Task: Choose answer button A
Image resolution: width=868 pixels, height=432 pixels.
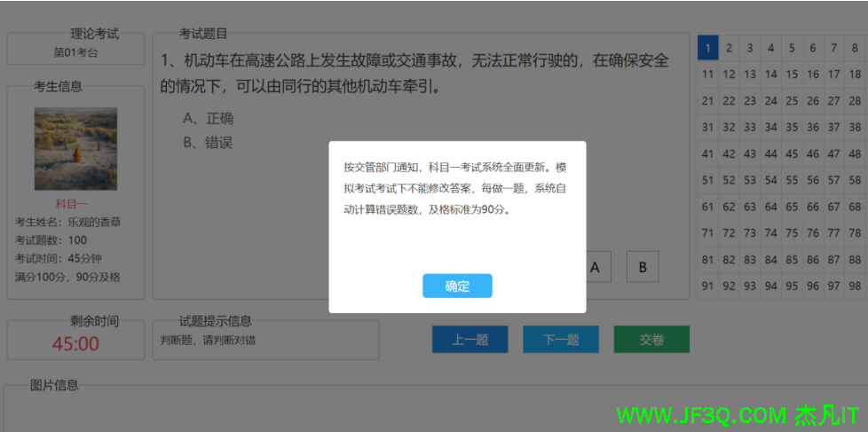Action: (x=595, y=267)
